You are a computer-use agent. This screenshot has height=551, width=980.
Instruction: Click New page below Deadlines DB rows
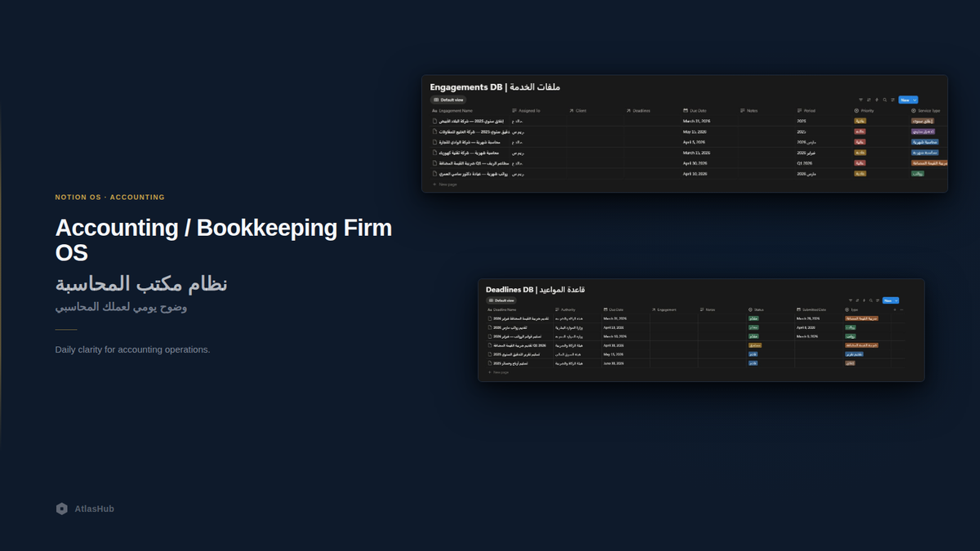point(498,372)
